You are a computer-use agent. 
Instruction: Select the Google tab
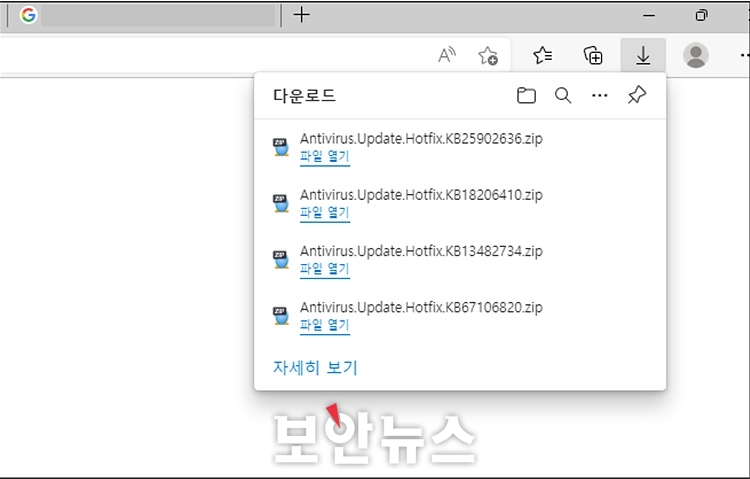tap(143, 15)
